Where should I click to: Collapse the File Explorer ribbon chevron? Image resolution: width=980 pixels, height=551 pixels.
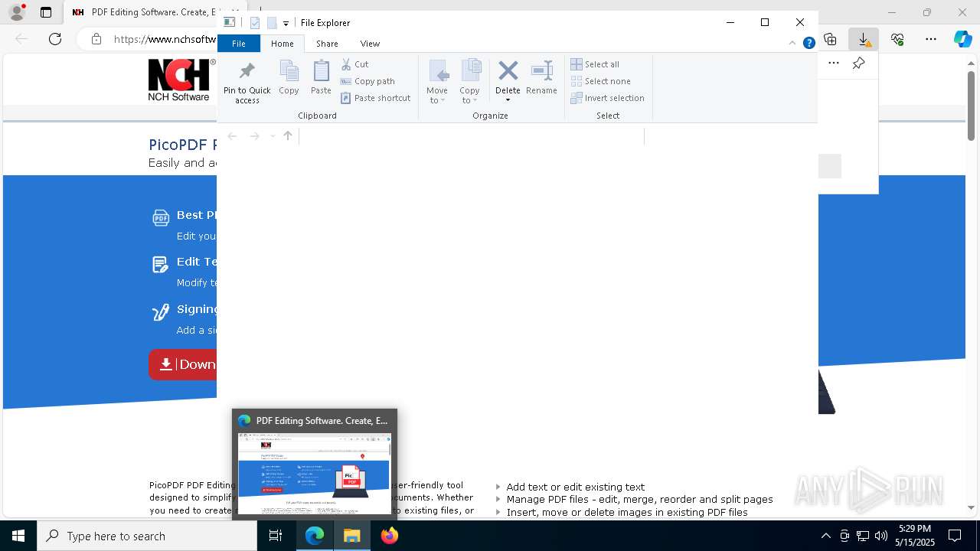pyautogui.click(x=793, y=44)
